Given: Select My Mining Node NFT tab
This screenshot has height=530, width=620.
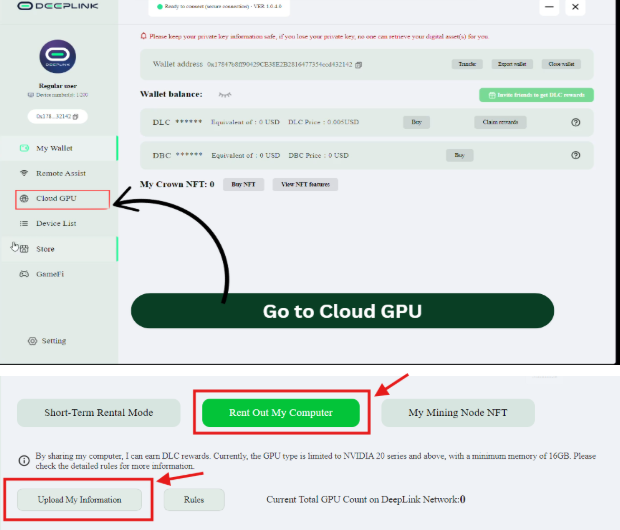Looking at the screenshot, I should tap(458, 413).
